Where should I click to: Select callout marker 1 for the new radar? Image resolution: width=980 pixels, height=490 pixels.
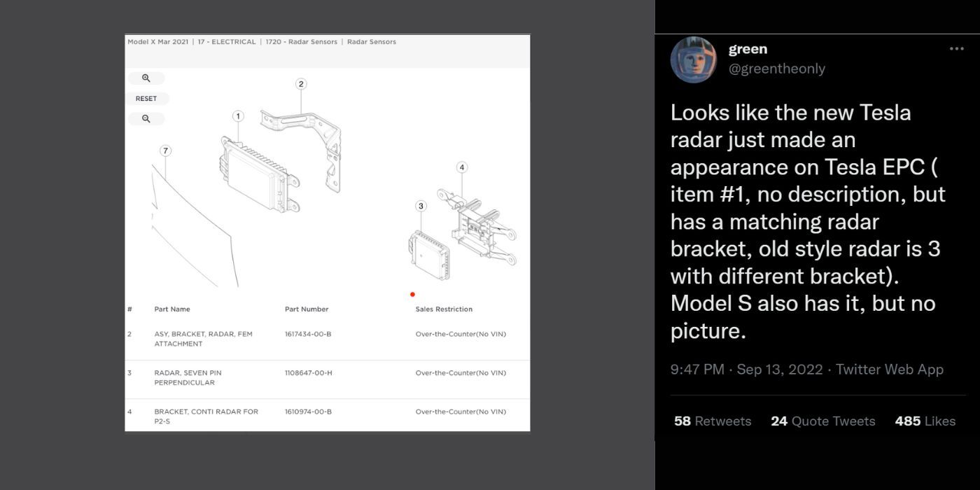[x=239, y=115]
